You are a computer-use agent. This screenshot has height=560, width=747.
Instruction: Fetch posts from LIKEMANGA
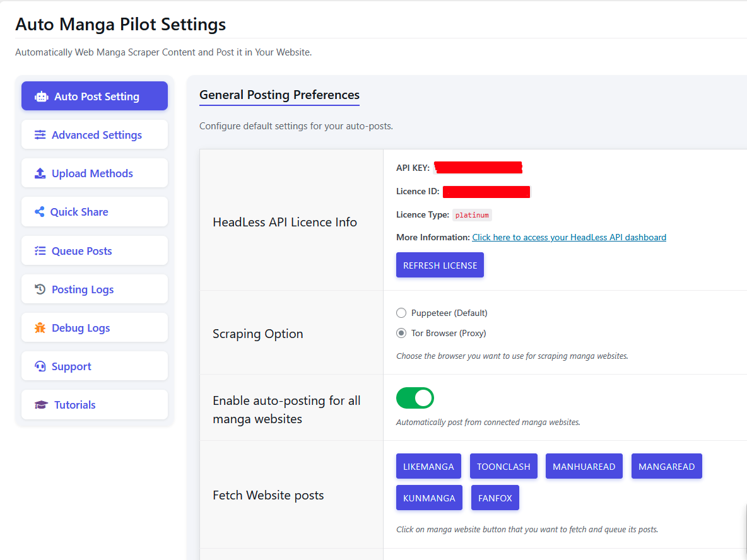pyautogui.click(x=428, y=467)
